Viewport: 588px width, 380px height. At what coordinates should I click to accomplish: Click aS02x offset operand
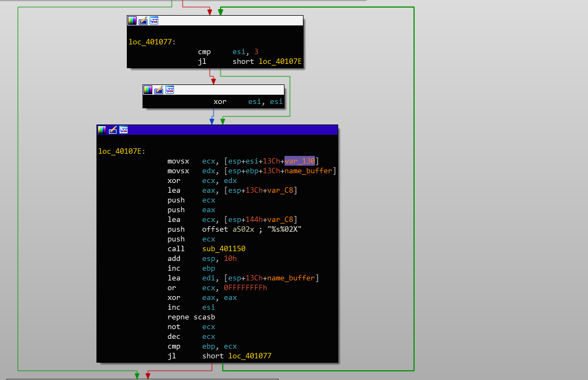[243, 229]
